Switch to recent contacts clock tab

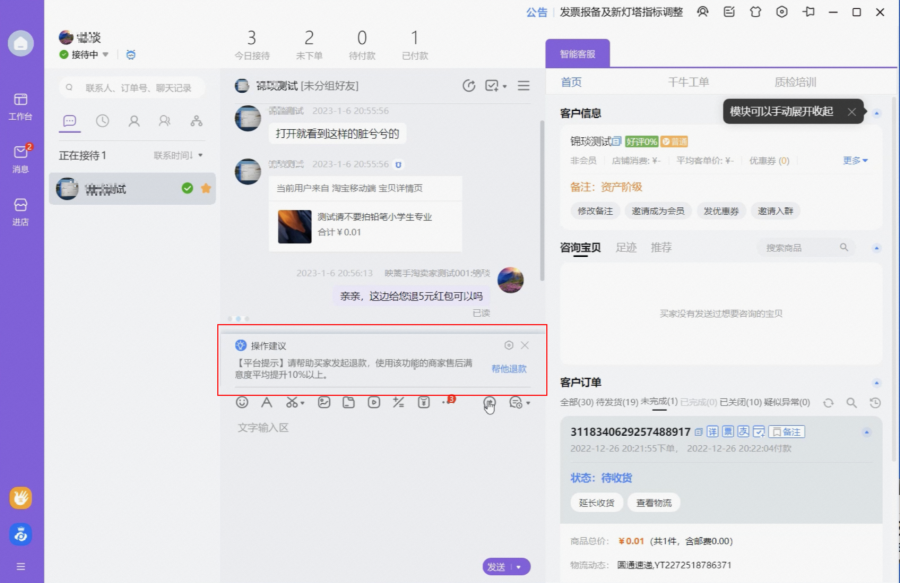(x=102, y=121)
